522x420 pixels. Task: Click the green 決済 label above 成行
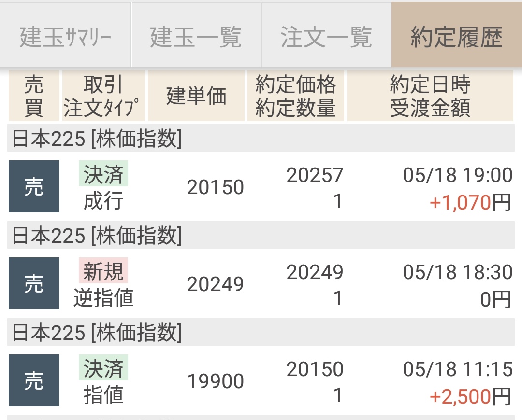click(103, 174)
